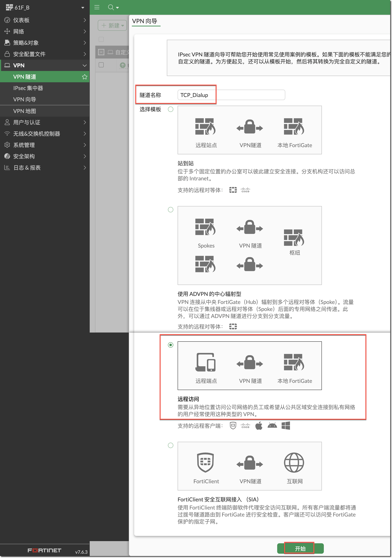Viewport: 392px width, 558px height.
Task: Click the FortiClient shield icon in SIA template
Action: pyautogui.click(x=205, y=462)
